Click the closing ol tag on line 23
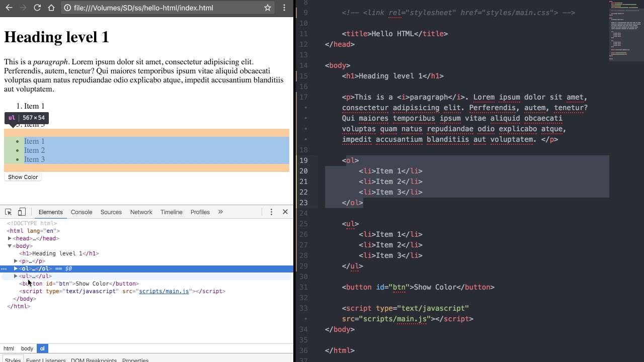The width and height of the screenshot is (644, 362). pos(353,203)
